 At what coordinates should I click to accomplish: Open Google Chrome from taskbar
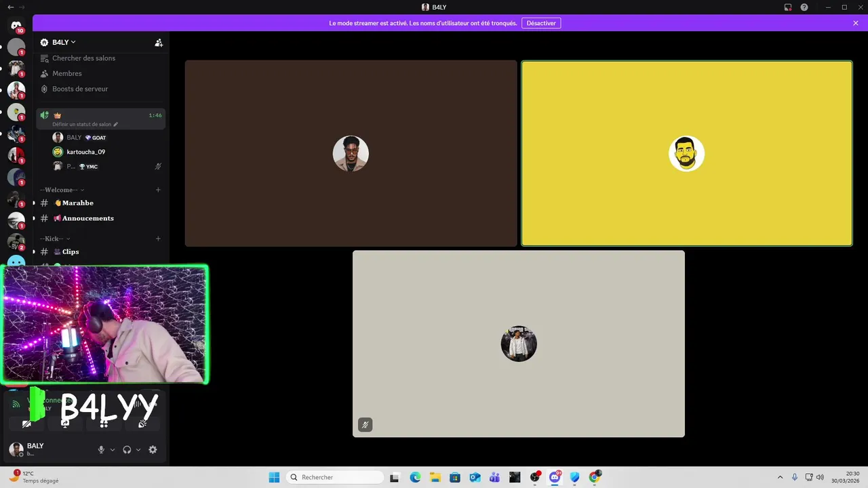[595, 477]
